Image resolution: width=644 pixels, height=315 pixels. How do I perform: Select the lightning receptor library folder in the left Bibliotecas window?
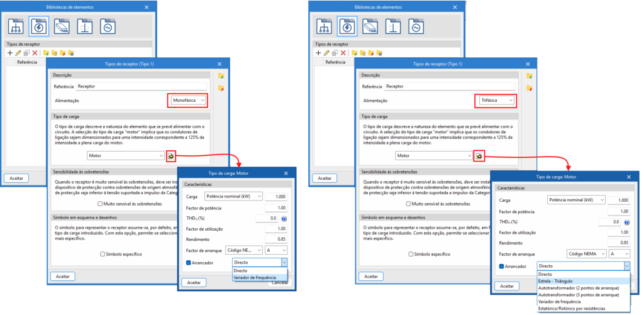click(40, 26)
